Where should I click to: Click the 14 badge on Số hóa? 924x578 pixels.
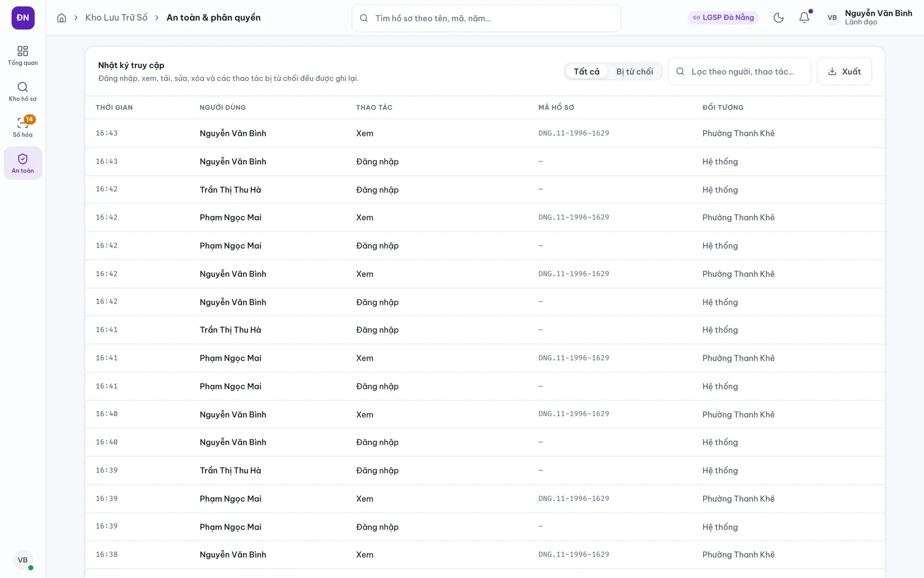(x=29, y=119)
